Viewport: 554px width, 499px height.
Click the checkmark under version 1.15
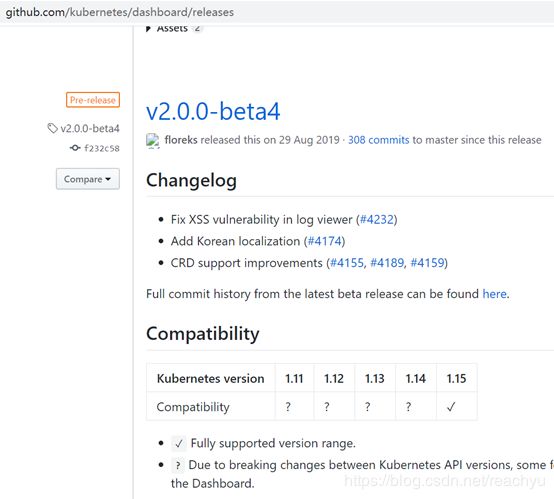451,407
